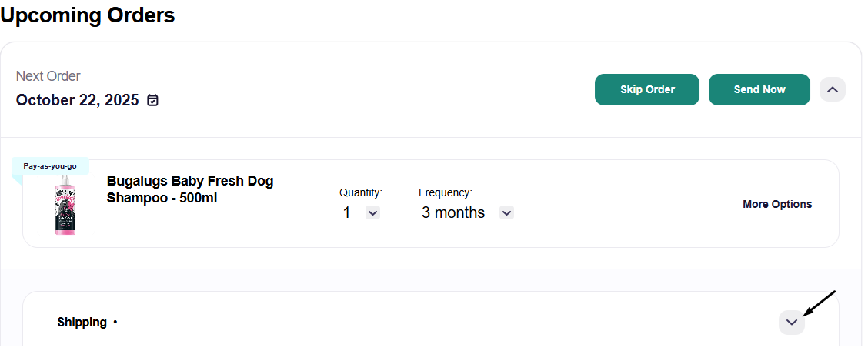The image size is (868, 351).
Task: Open the Frequency dropdown arrow
Action: tap(506, 212)
